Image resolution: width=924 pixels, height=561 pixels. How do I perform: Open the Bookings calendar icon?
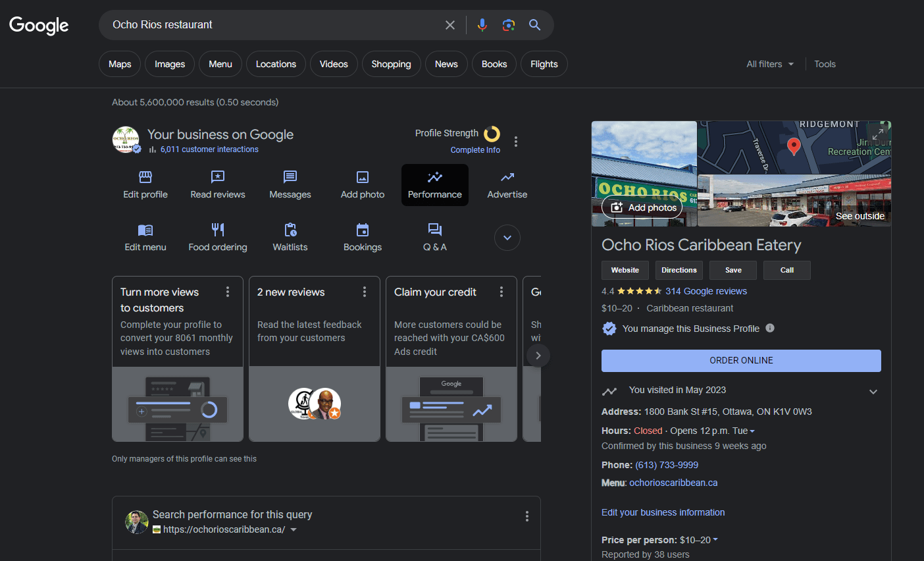(363, 230)
